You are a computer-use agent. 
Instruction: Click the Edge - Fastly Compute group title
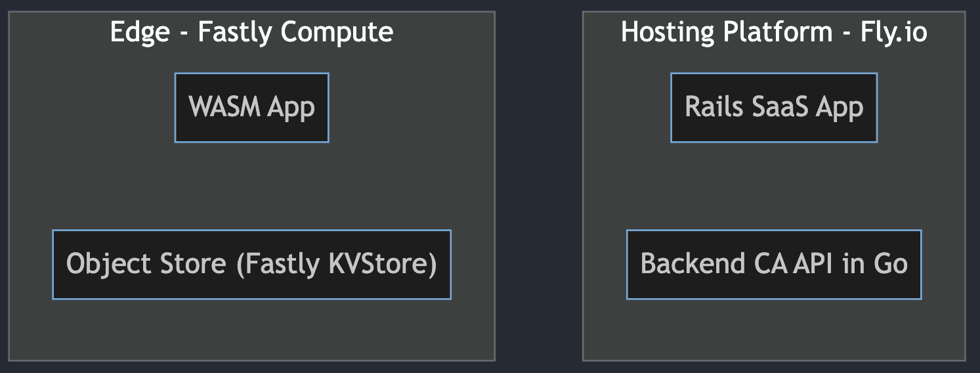tap(251, 32)
